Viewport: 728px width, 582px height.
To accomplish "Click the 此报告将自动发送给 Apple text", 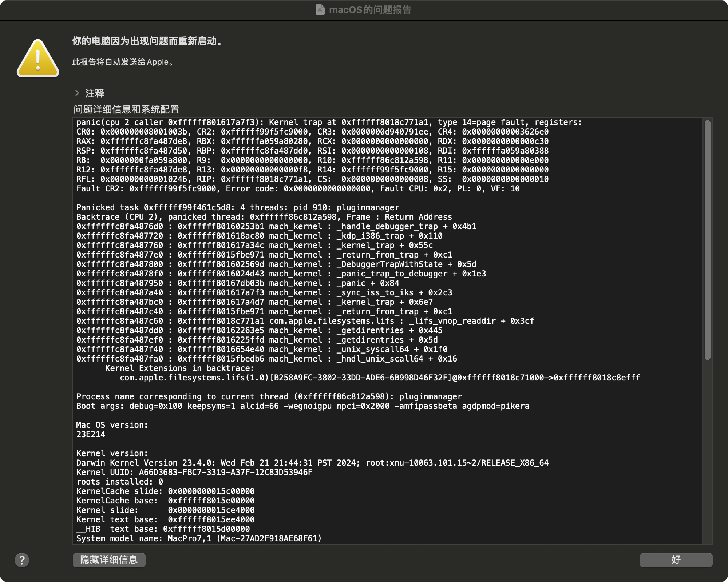I will (123, 62).
